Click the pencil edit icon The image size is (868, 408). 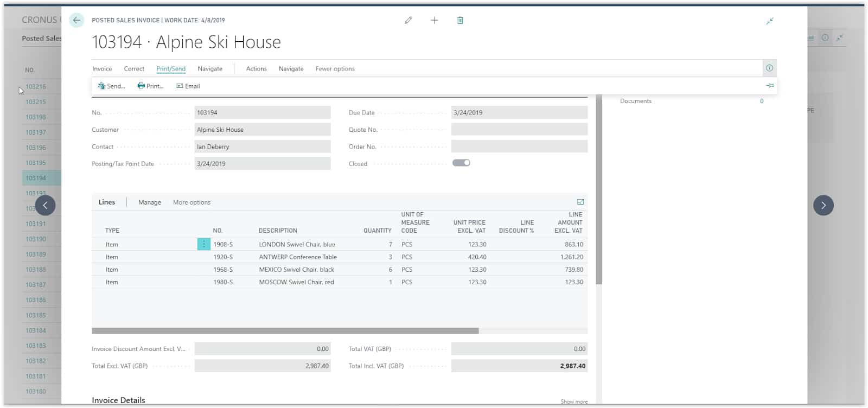point(409,20)
